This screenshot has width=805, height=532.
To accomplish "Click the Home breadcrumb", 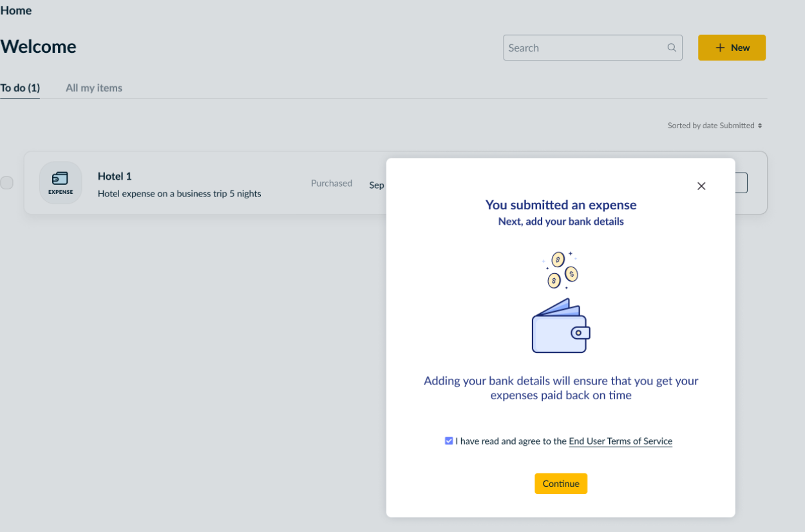I will [x=16, y=10].
